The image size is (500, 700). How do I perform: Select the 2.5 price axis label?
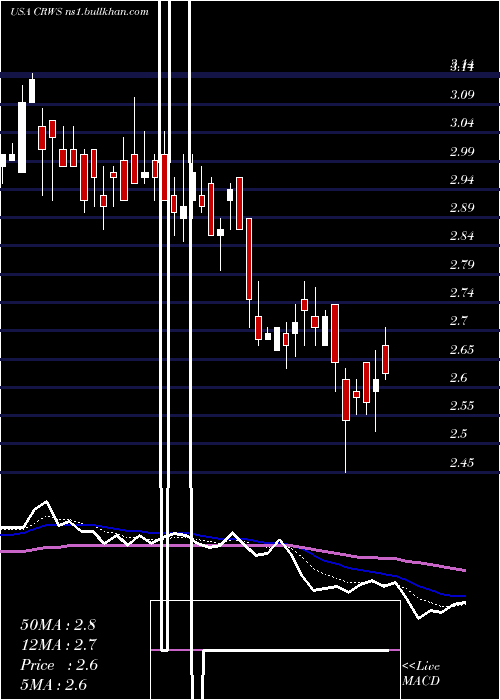458,434
